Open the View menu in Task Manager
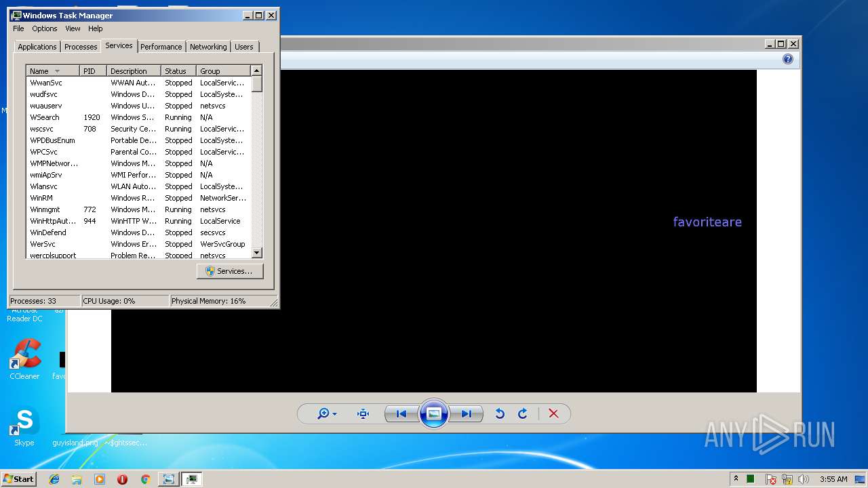The image size is (868, 488). (73, 28)
